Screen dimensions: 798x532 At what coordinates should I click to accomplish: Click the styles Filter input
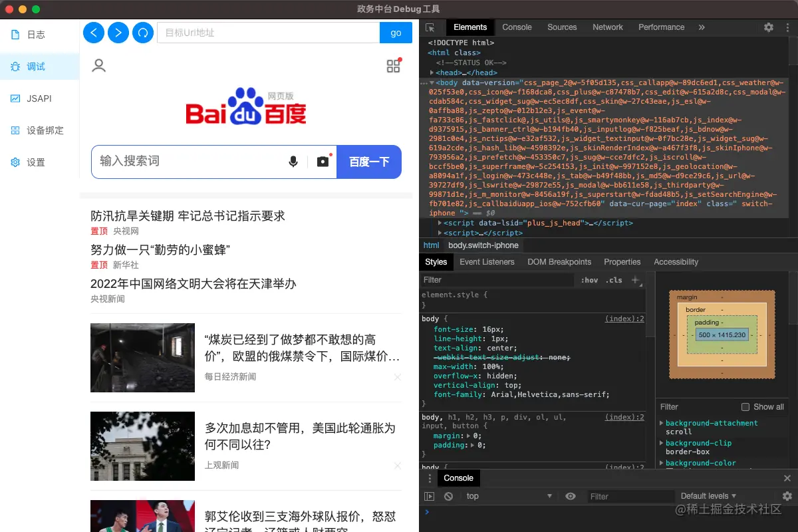(x=497, y=280)
